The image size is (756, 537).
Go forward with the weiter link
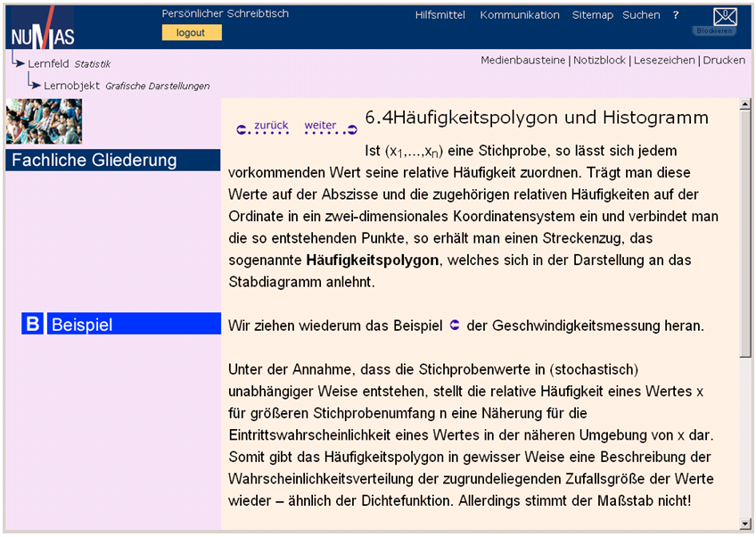point(320,125)
